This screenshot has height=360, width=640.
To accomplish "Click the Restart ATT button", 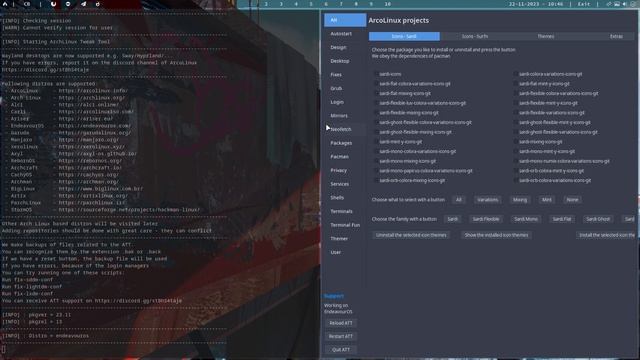I will (x=341, y=336).
